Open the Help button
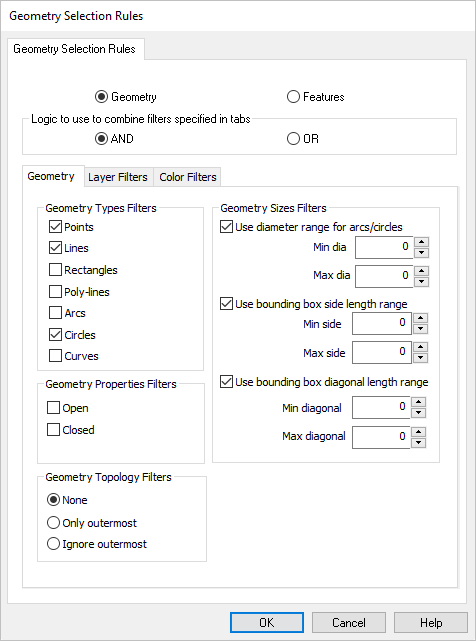 coord(431,622)
